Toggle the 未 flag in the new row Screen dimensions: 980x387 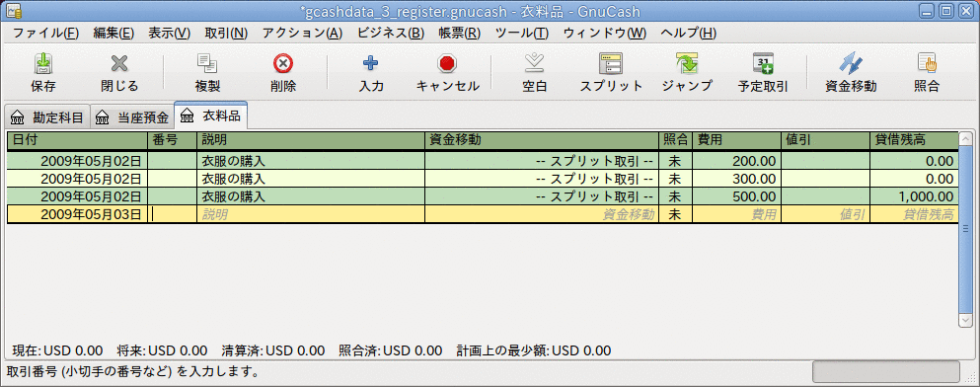tap(675, 214)
